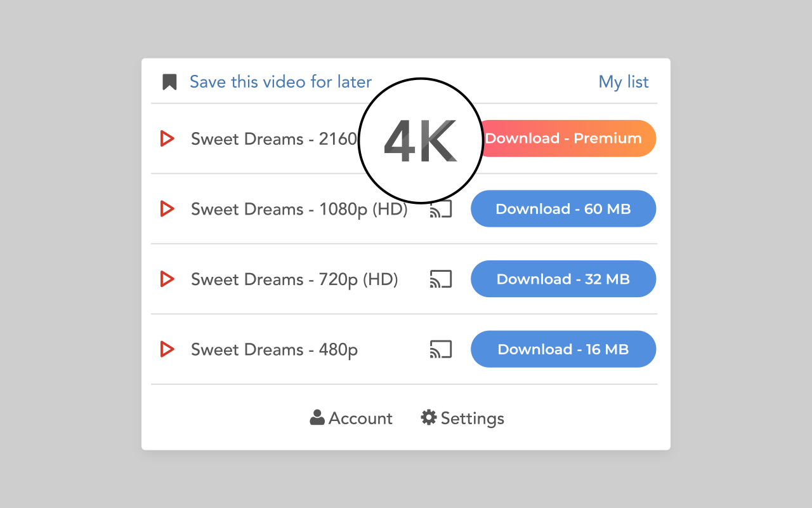Cast the 1080p (HD) video

coord(441,209)
